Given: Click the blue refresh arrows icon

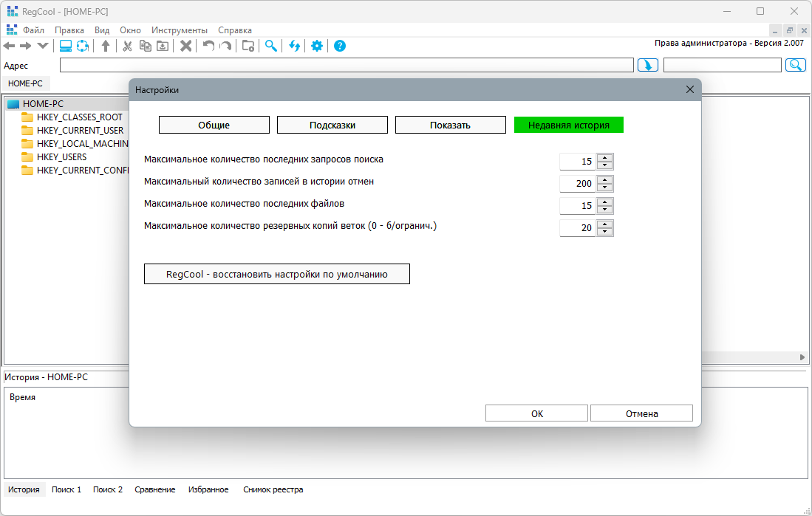Looking at the screenshot, I should pos(295,46).
